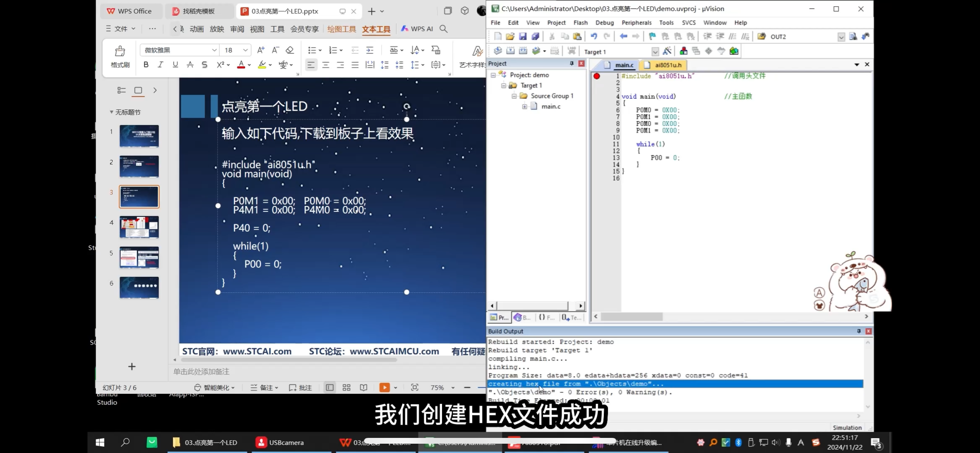980x453 pixels.
Task: Click the WPS search magnifier icon
Action: [x=444, y=29]
